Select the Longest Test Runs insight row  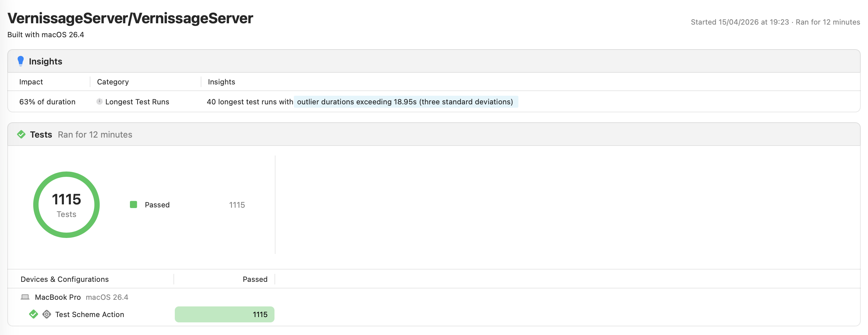pyautogui.click(x=434, y=101)
